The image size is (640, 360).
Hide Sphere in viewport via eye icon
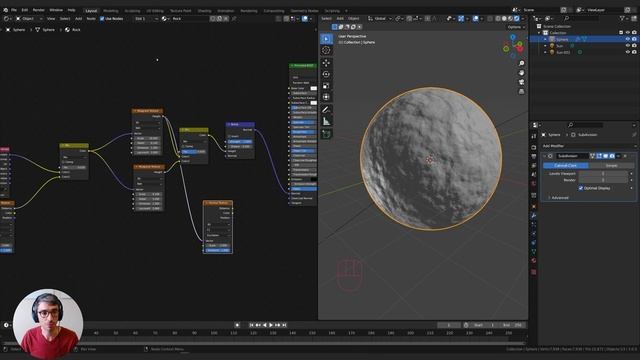pos(628,39)
